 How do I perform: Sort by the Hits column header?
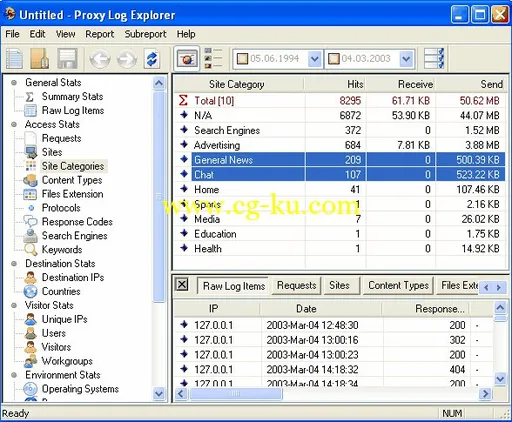(335, 84)
